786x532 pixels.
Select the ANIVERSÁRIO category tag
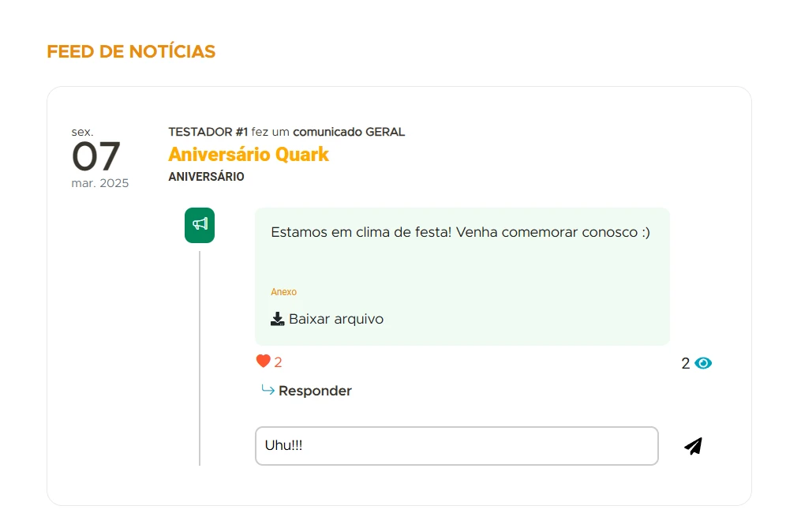[x=206, y=177]
